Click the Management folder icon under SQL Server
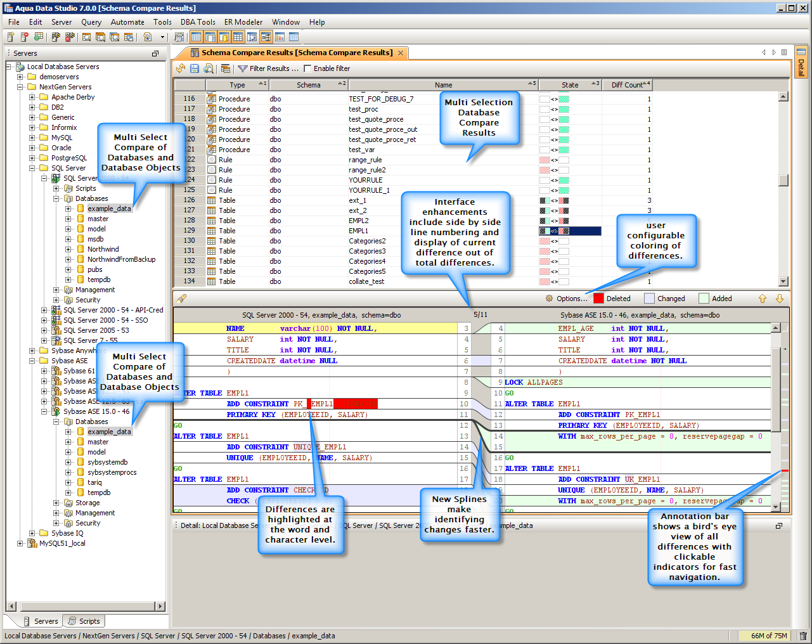Screen dimensions: 812x644 tap(68, 290)
